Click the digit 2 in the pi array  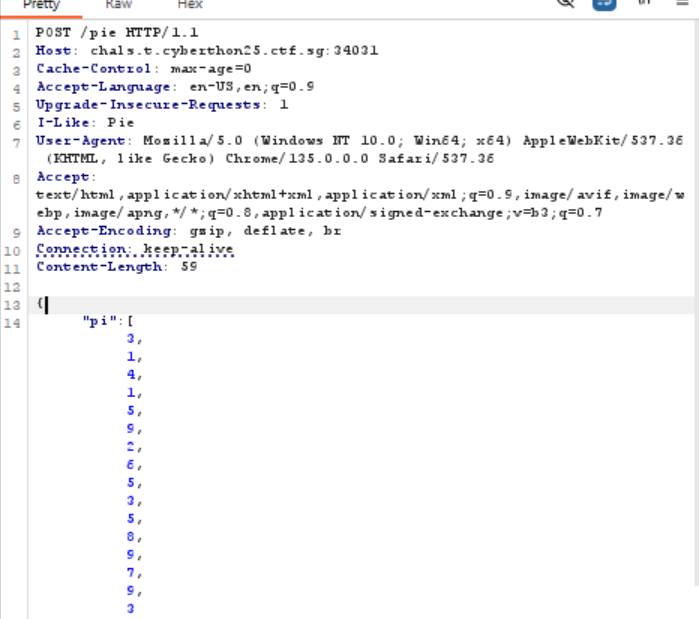pos(131,447)
